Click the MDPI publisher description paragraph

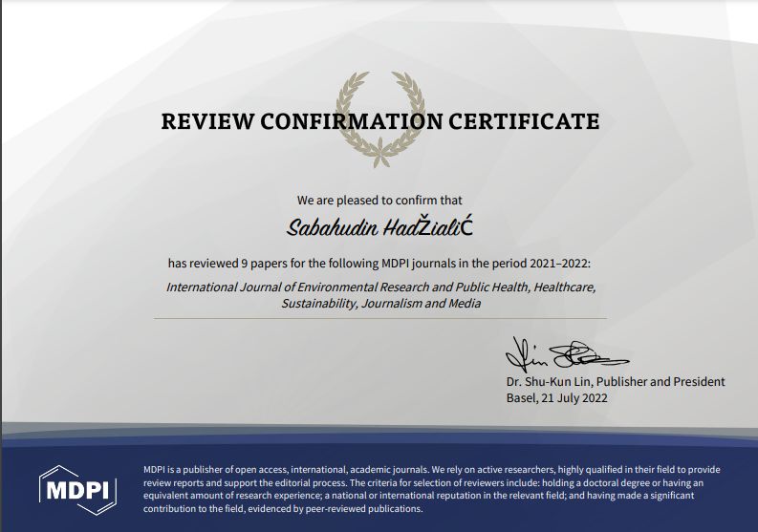click(432, 489)
